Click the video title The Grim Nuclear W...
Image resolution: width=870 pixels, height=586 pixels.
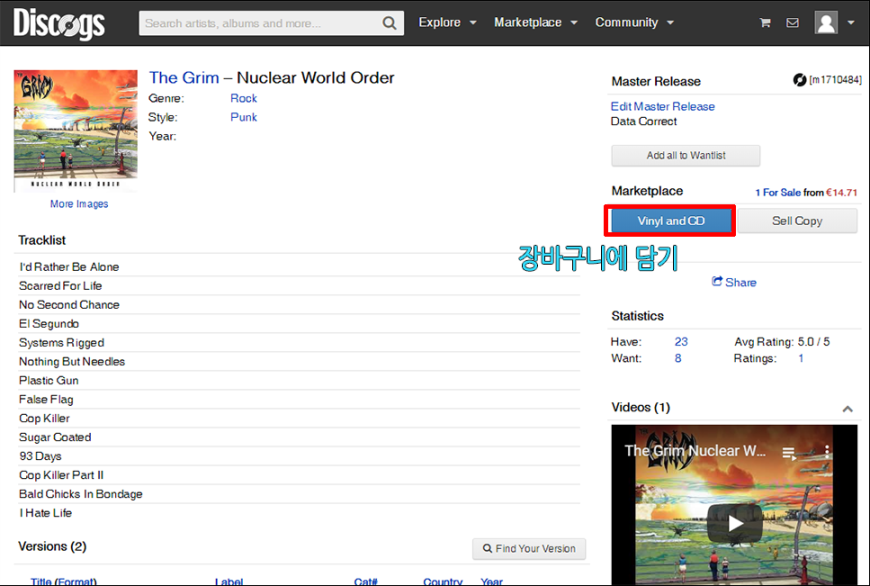[695, 451]
